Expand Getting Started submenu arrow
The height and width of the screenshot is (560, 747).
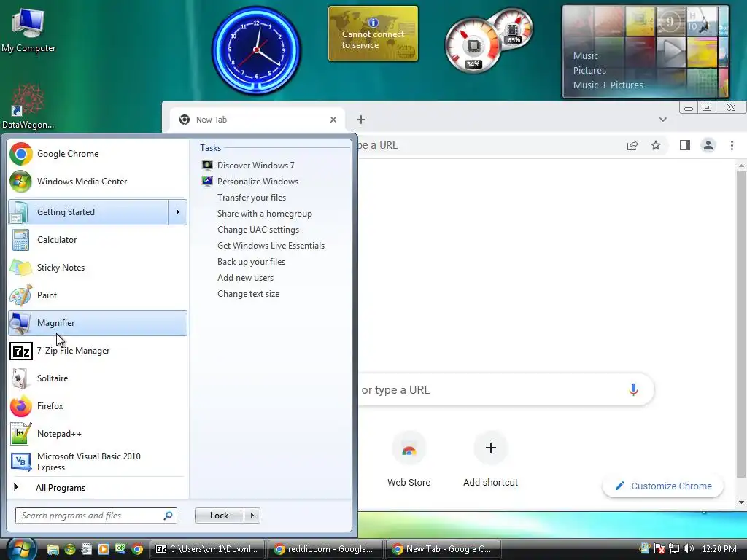tap(178, 212)
